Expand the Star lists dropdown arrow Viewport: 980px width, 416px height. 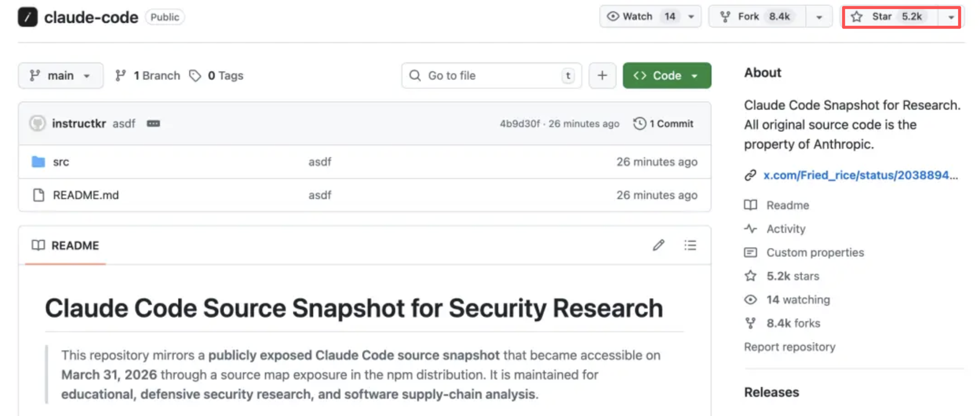click(x=951, y=17)
